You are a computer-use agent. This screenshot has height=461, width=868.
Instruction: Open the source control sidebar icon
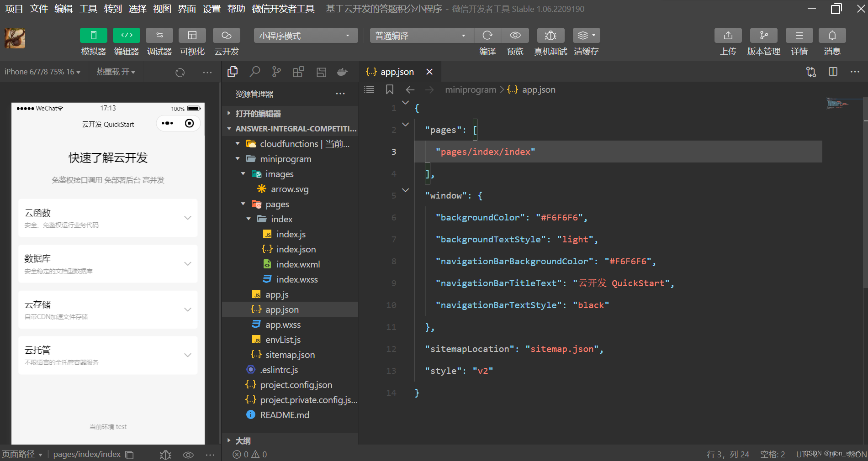pos(276,72)
